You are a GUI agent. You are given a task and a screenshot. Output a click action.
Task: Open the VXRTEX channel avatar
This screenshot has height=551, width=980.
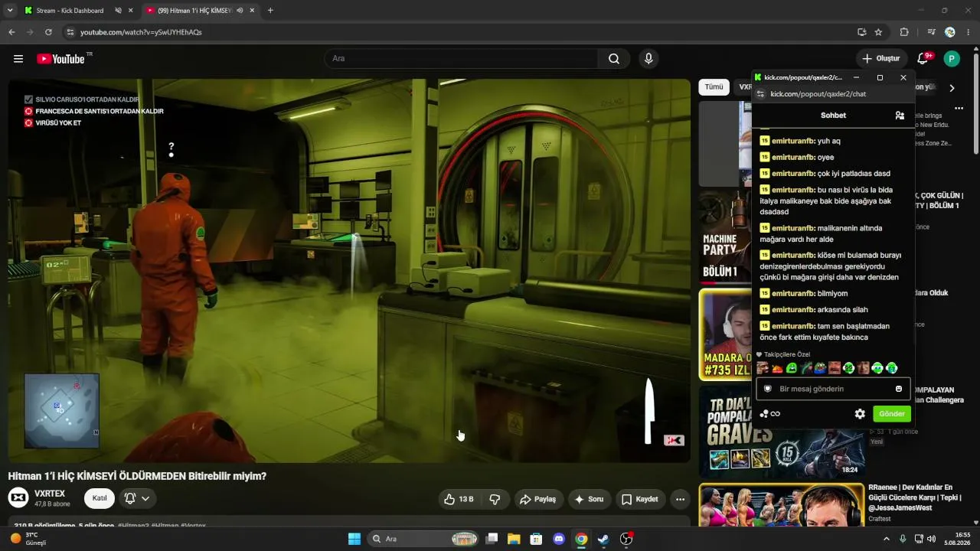point(18,498)
